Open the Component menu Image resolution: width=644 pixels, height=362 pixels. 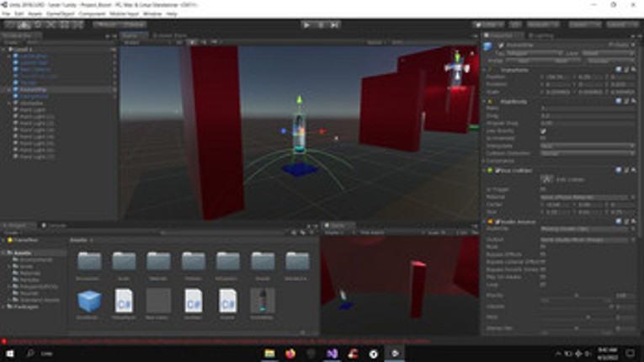92,14
